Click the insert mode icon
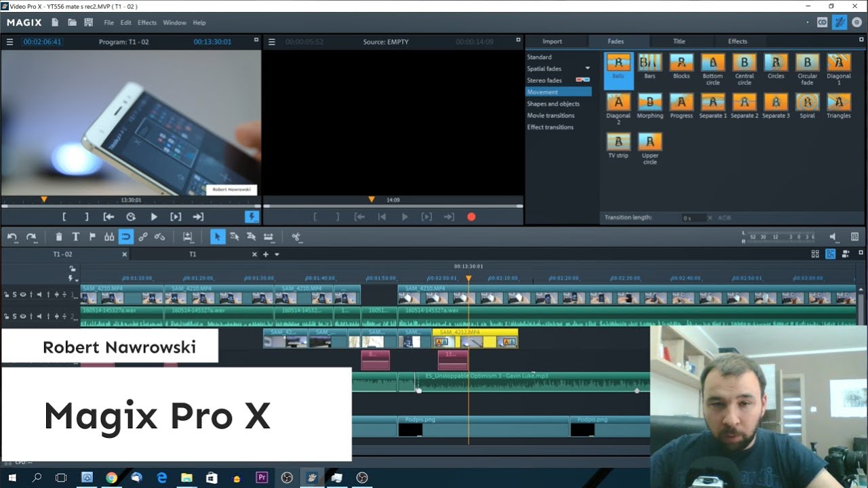The width and height of the screenshot is (868, 488). [x=188, y=237]
